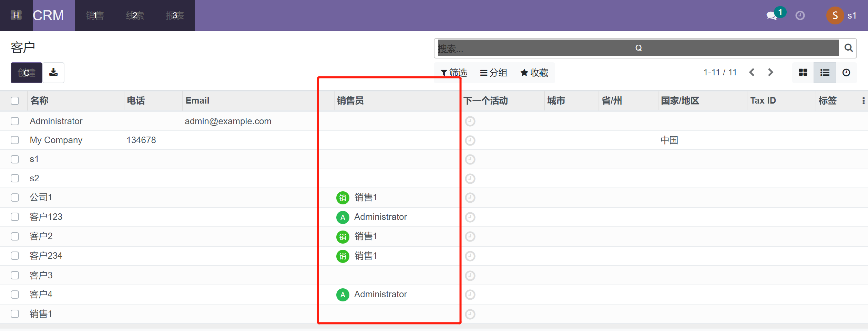Viewport: 868px width, 331px height.
Task: Check the 客户234 row checkbox
Action: click(x=15, y=256)
